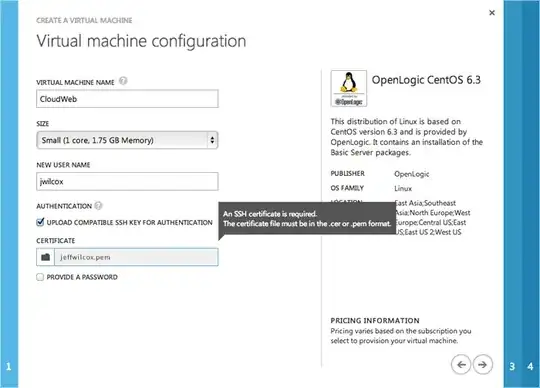This screenshot has height=388, width=540.
Task: Click the Certificate field label
Action: (56, 241)
